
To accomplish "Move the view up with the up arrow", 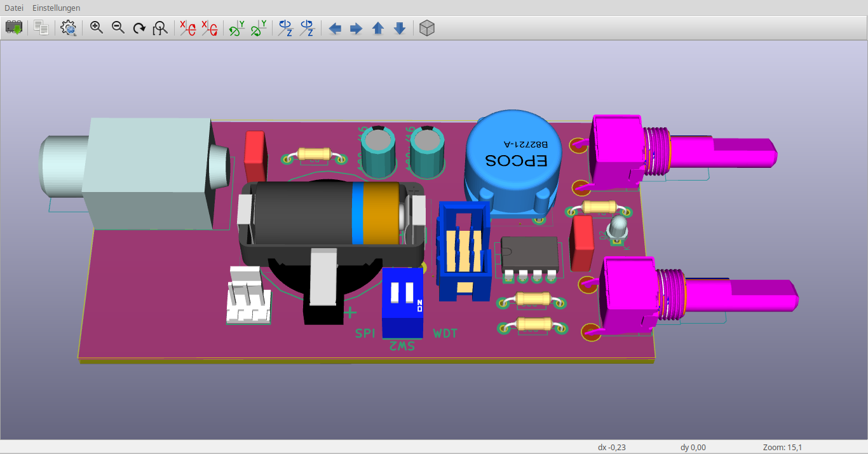I will (378, 29).
